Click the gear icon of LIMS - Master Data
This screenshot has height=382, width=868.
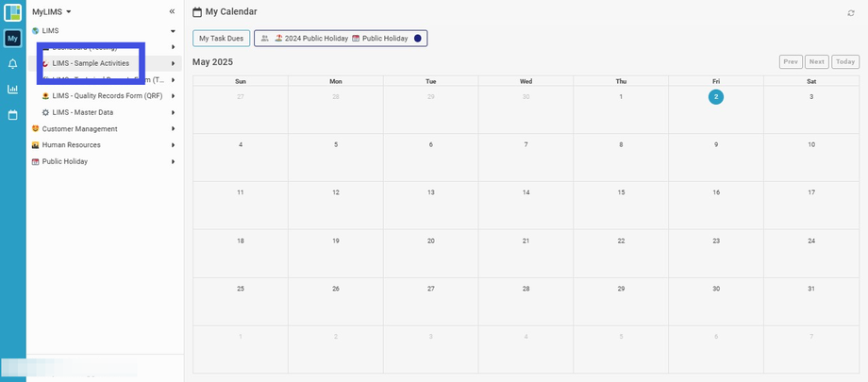(x=46, y=112)
